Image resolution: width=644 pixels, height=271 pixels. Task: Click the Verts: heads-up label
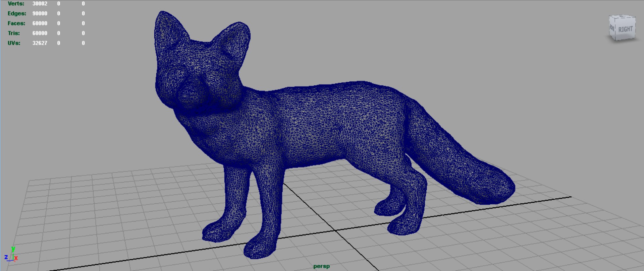[16, 4]
